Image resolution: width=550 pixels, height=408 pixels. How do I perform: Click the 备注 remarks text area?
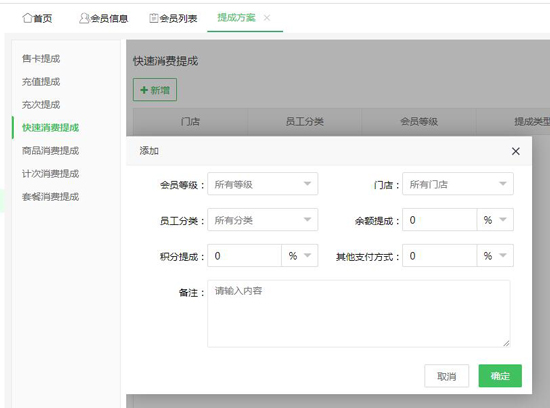358,314
